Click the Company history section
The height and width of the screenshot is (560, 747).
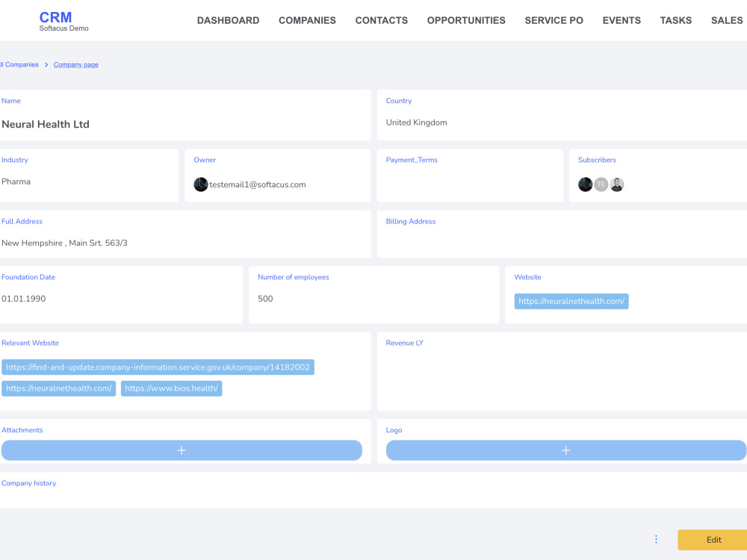tap(373, 490)
